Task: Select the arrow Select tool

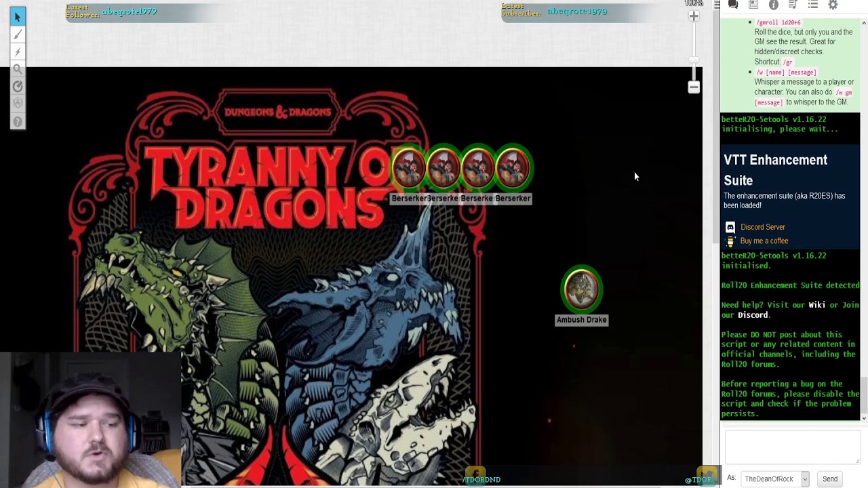Action: [18, 16]
